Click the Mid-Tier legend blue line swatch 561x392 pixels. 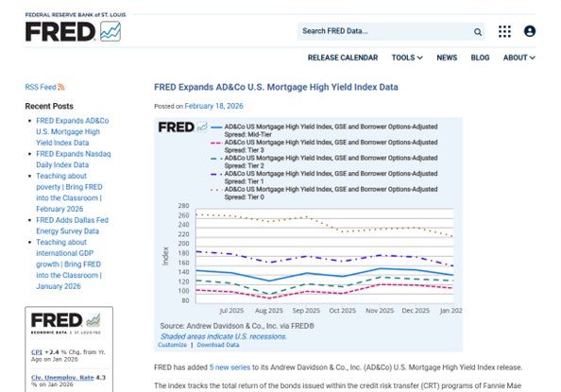(216, 128)
